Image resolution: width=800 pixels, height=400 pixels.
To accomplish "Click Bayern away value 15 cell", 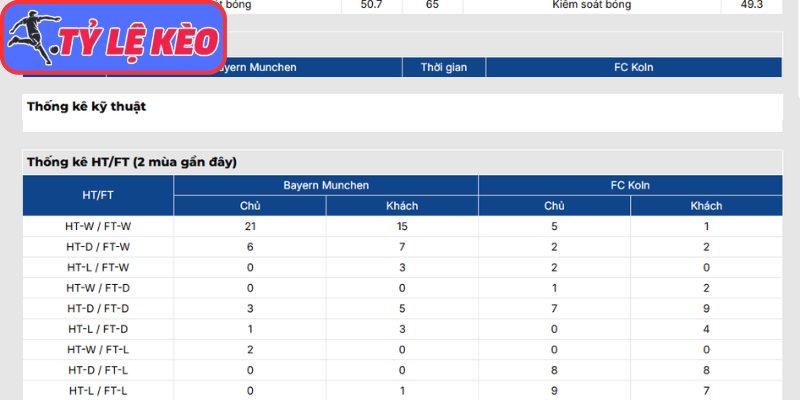I will click(x=402, y=227).
